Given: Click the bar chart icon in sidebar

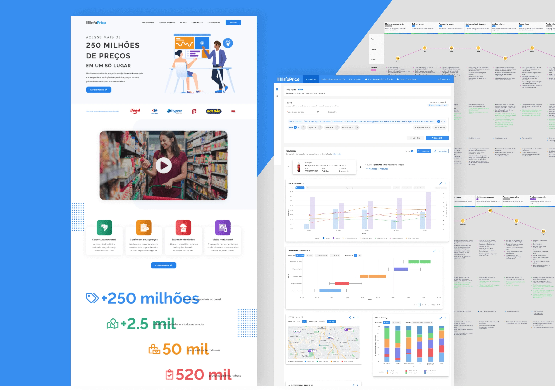Looking at the screenshot, I should click(277, 89).
